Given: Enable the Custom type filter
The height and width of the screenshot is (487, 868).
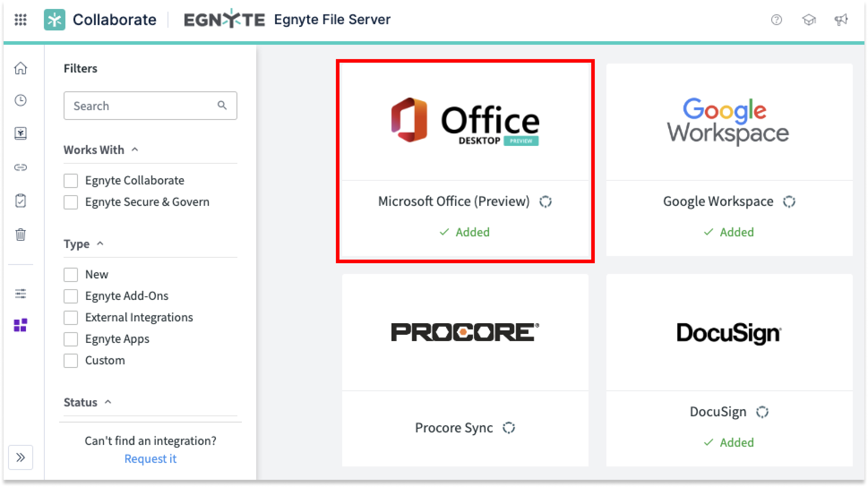Looking at the screenshot, I should [x=70, y=361].
